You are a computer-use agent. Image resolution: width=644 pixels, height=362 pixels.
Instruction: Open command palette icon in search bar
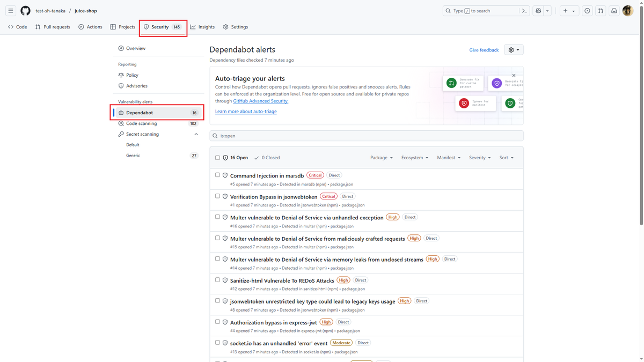coord(524,11)
